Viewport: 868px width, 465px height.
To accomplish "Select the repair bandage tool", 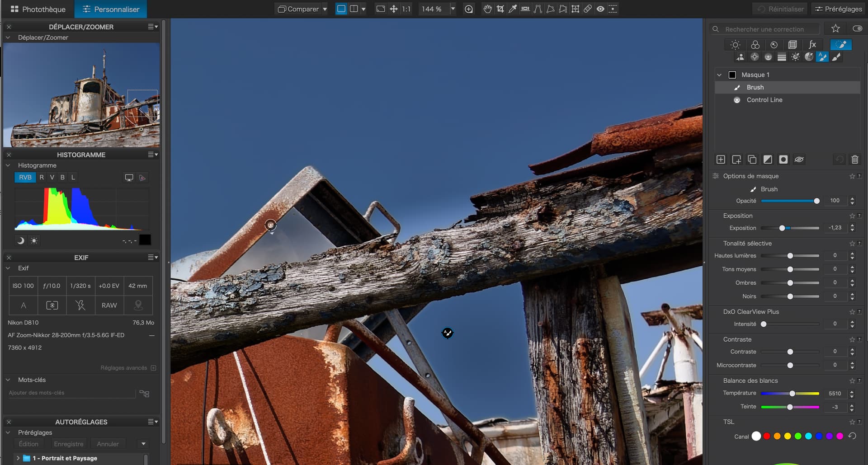I will (588, 9).
